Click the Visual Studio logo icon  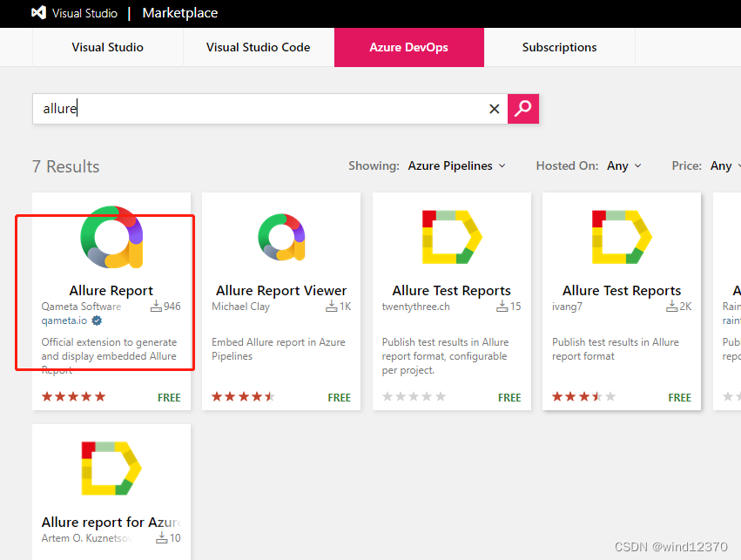point(39,13)
